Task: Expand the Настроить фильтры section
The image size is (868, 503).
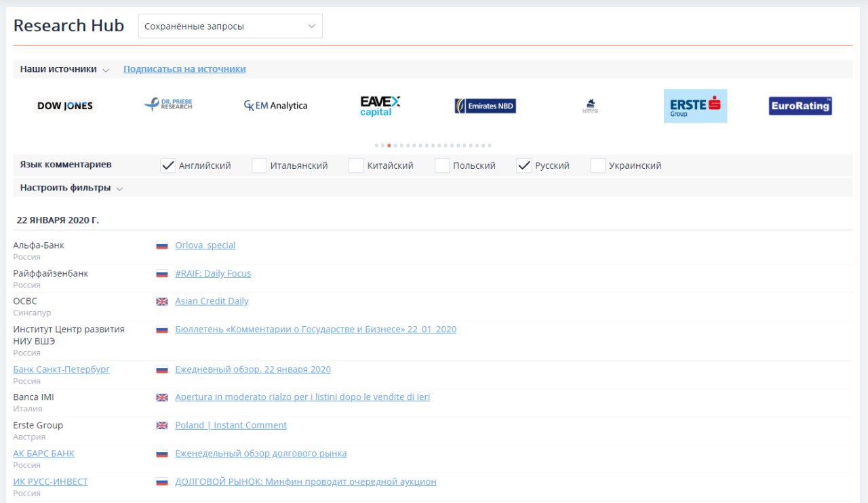Action: point(71,188)
